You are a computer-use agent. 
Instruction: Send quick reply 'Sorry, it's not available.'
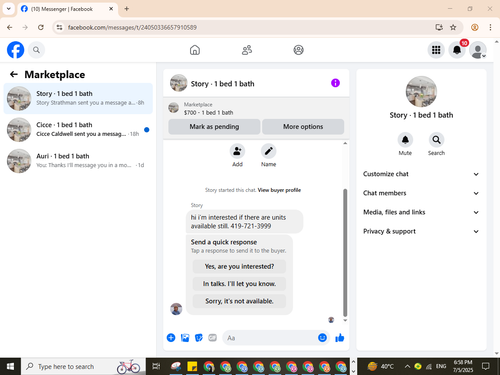tap(239, 301)
